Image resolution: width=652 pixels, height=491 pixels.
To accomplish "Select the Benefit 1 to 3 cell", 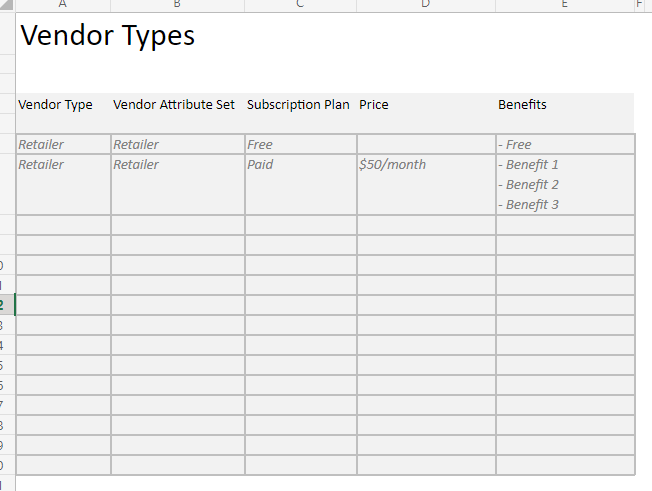I will [x=565, y=185].
